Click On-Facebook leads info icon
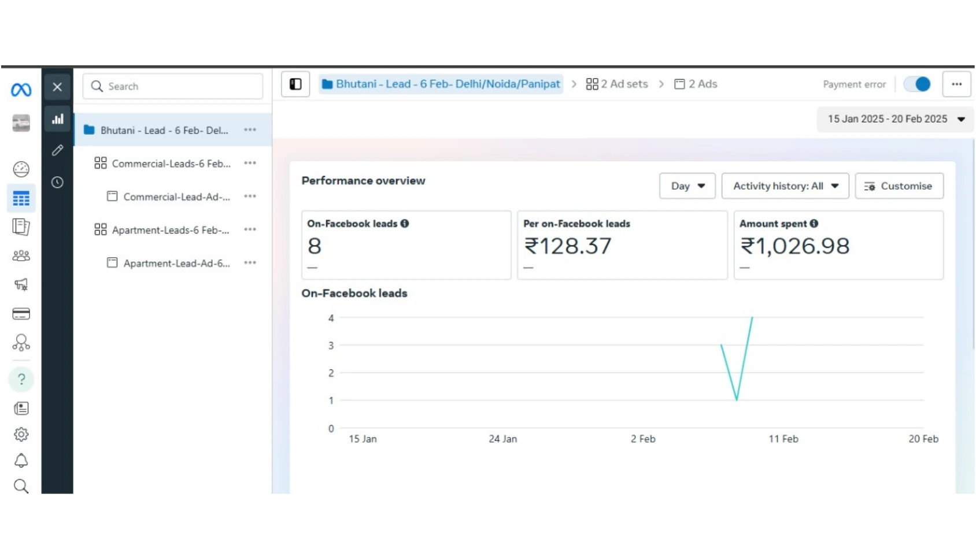Image resolution: width=976 pixels, height=560 pixels. 405,224
